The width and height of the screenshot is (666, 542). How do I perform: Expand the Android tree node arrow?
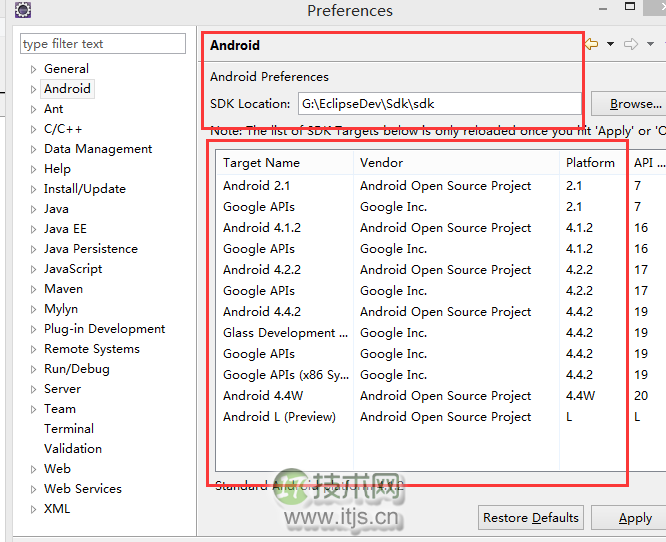tap(33, 89)
